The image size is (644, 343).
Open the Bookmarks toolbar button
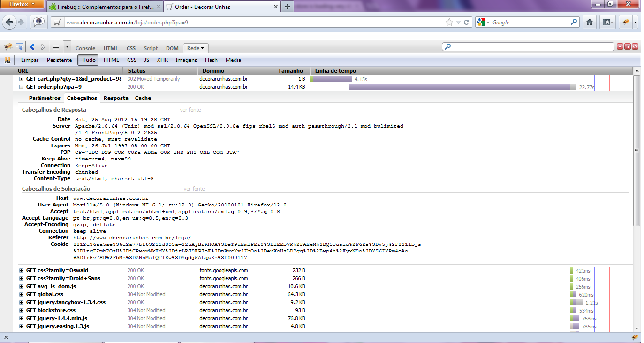pos(607,22)
